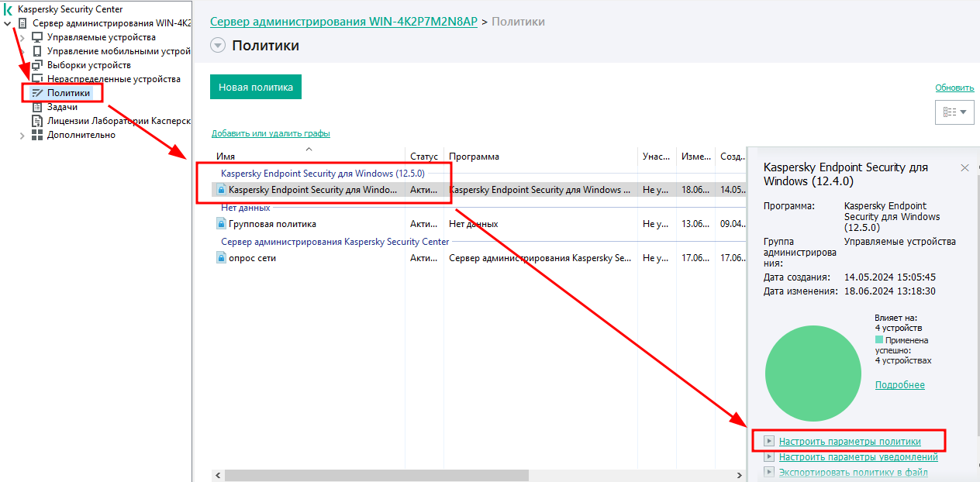Screen dimensions: 980x482
Task: Click the Дополнительно grid icon
Action: pos(37,135)
